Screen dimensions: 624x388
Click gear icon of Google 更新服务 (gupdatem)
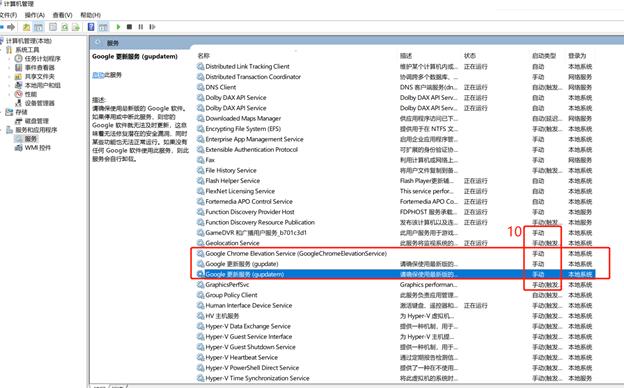(201, 274)
